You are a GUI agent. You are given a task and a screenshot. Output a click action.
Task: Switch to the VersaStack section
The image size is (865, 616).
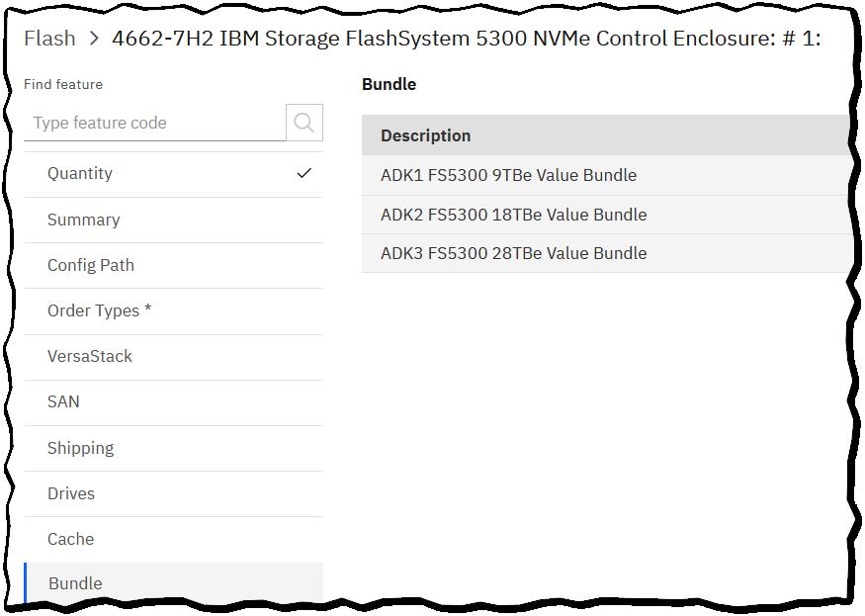(x=90, y=356)
